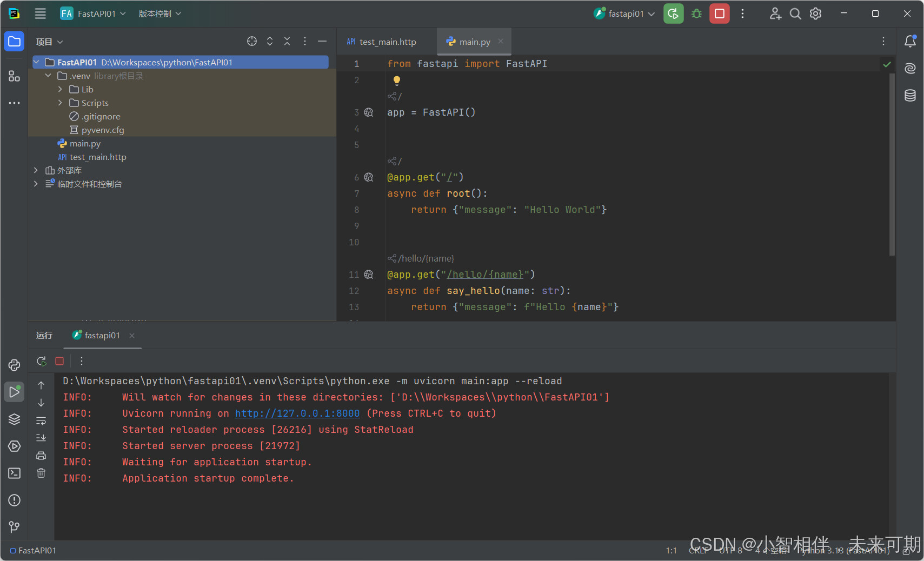Open Search Everywhere magnifier
Viewport: 924px width, 561px height.
(x=795, y=14)
